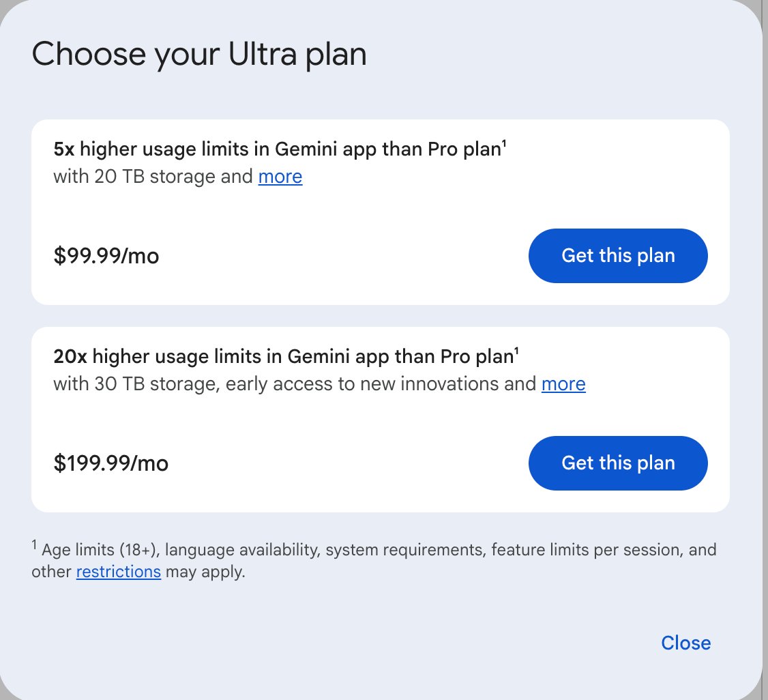Click the '5x higher usage limits' heading
This screenshot has height=700, width=768.
(280, 149)
